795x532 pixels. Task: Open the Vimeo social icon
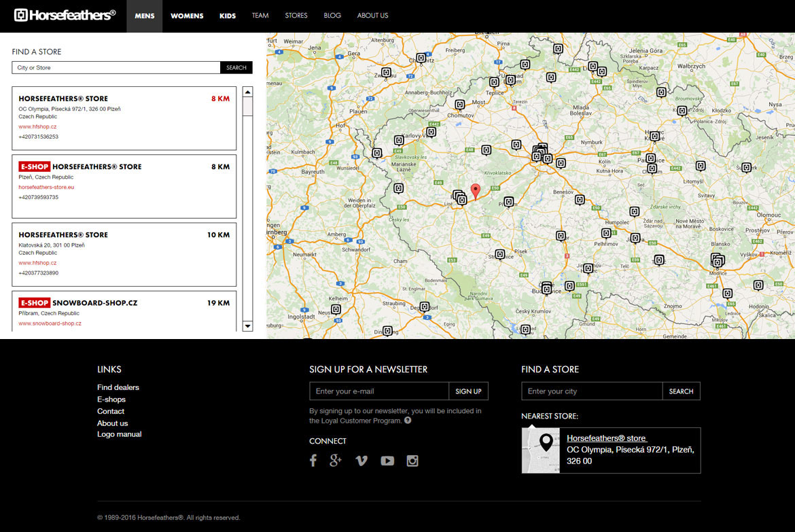click(361, 461)
